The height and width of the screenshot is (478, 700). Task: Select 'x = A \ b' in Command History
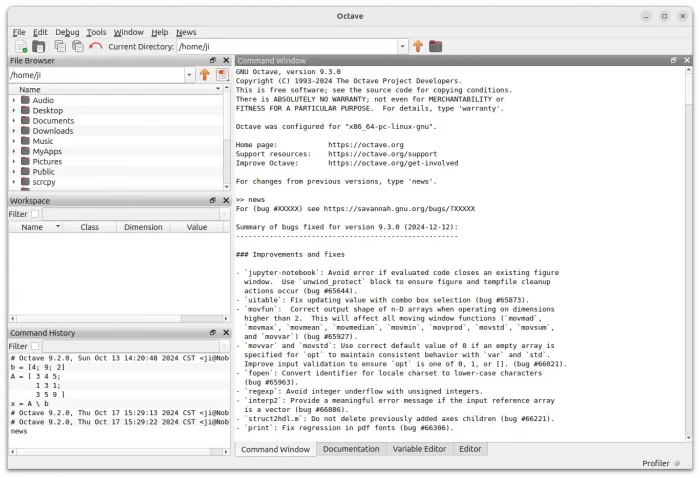pos(29,403)
